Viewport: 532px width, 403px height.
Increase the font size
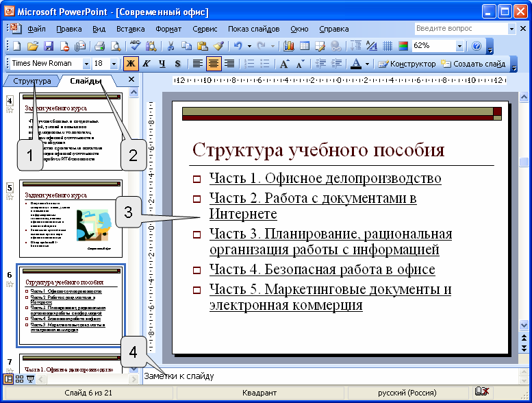tap(284, 64)
